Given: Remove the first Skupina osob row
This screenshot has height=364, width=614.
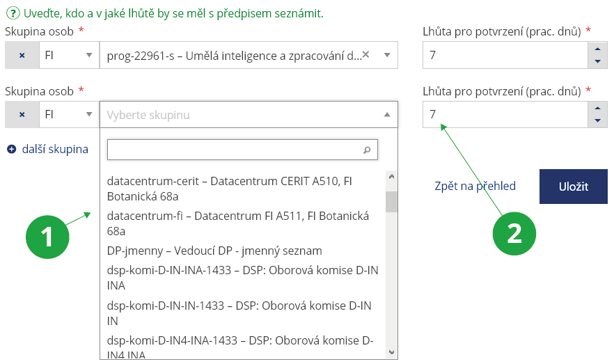Looking at the screenshot, I should pyautogui.click(x=22, y=56).
